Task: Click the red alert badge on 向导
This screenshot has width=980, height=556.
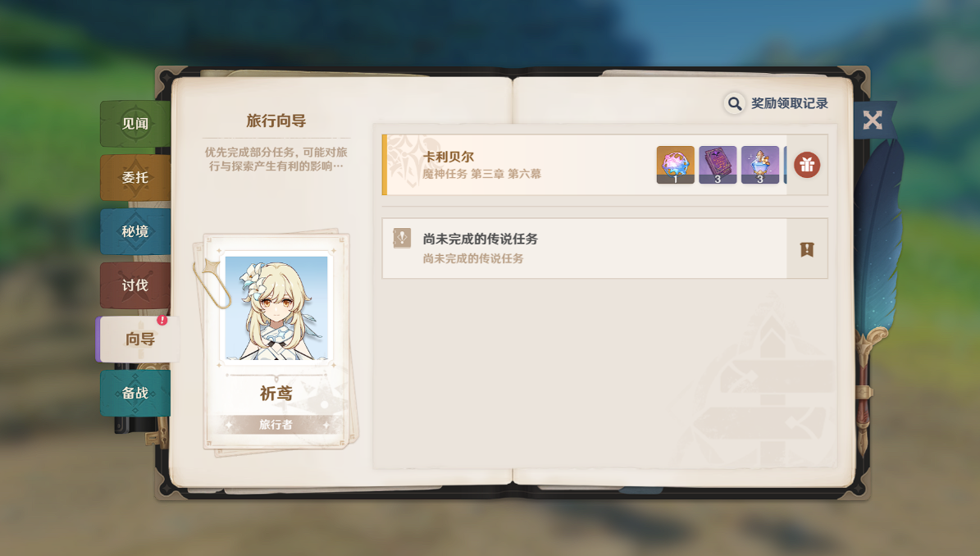Action: (162, 320)
